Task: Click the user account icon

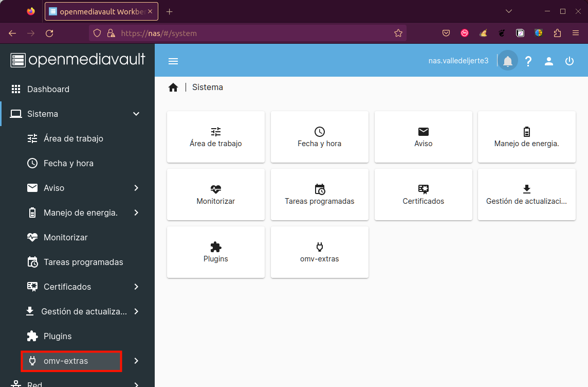Action: pos(549,60)
